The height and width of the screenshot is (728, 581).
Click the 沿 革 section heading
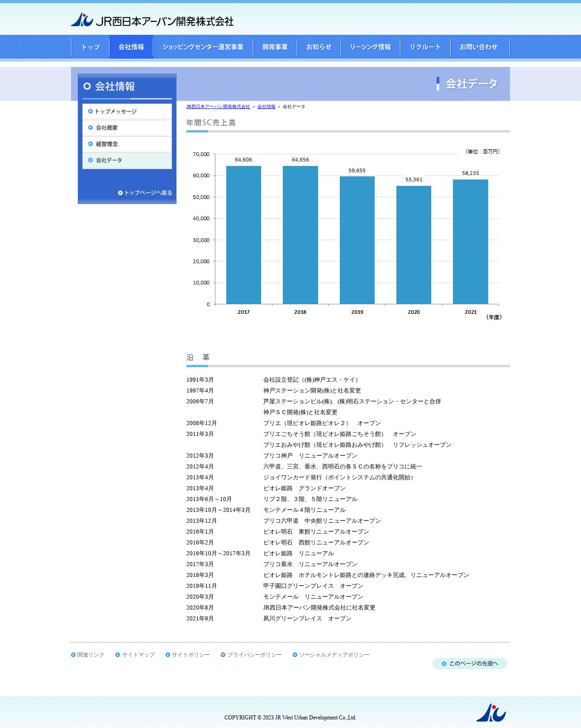[198, 357]
